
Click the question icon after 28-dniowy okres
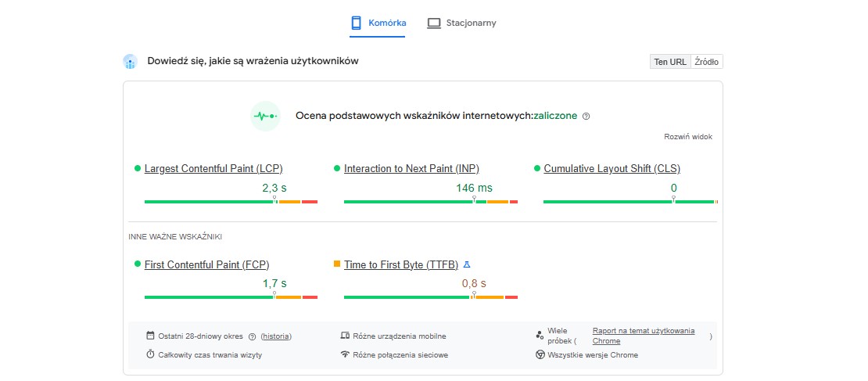tap(252, 336)
